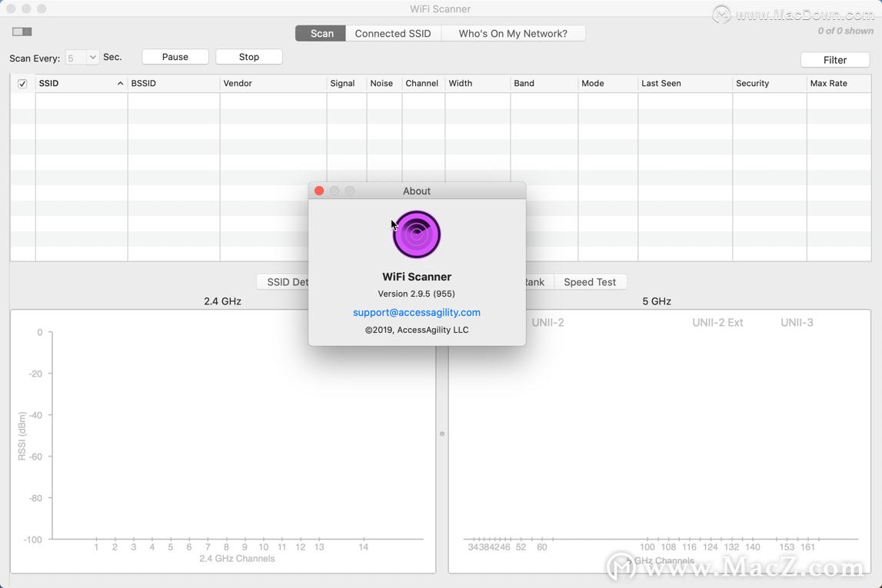
Task: Sort by Last Seen column header
Action: 685,83
